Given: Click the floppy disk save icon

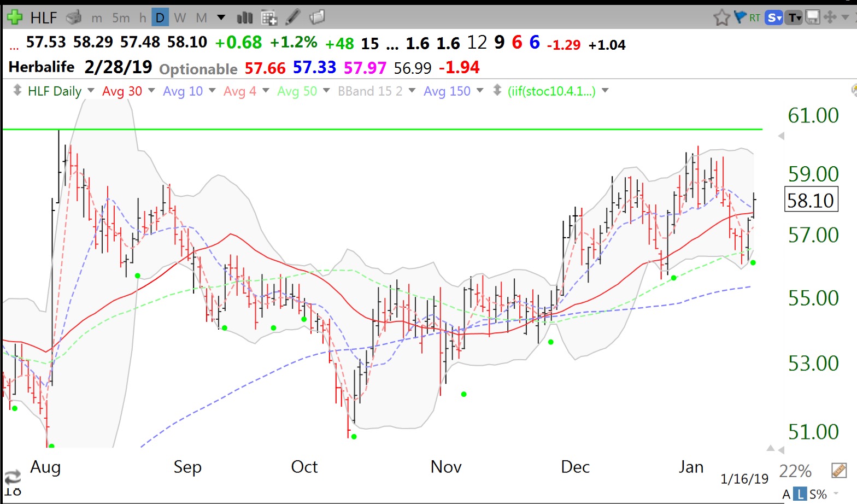Looking at the screenshot, I should (x=813, y=17).
